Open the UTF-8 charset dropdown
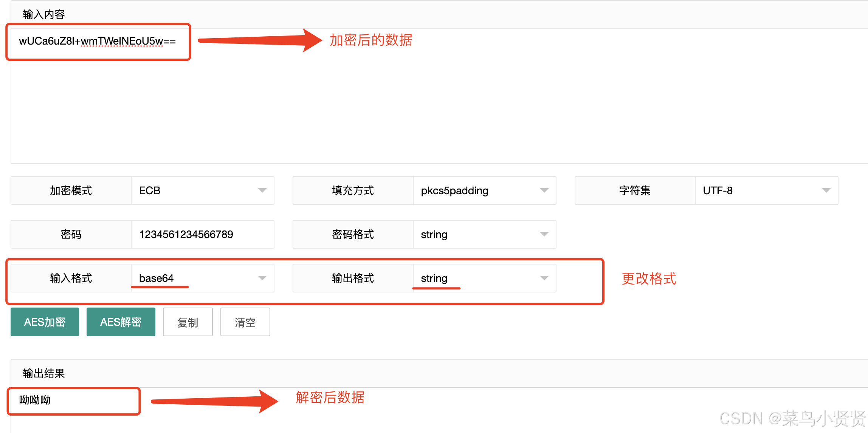Screen dimensions: 868x433 (766, 190)
